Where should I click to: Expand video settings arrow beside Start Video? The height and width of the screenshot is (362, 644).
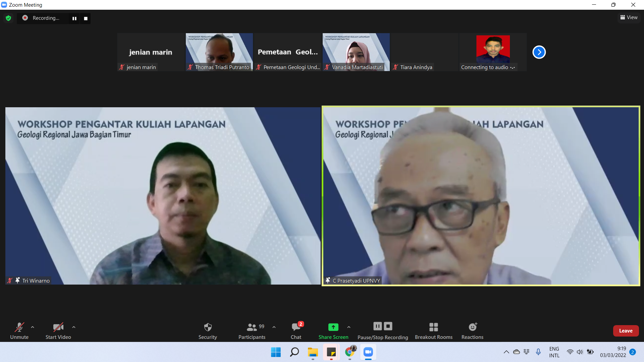(74, 327)
